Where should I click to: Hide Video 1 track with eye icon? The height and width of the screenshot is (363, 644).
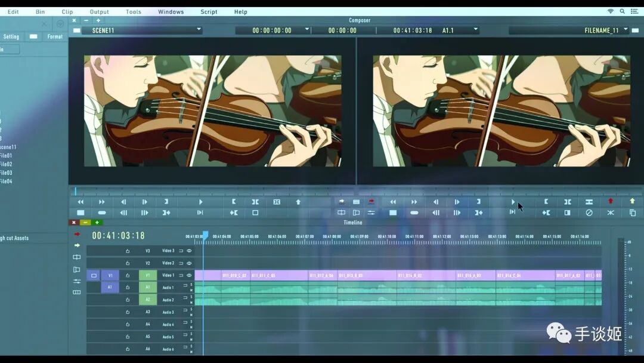(x=190, y=275)
